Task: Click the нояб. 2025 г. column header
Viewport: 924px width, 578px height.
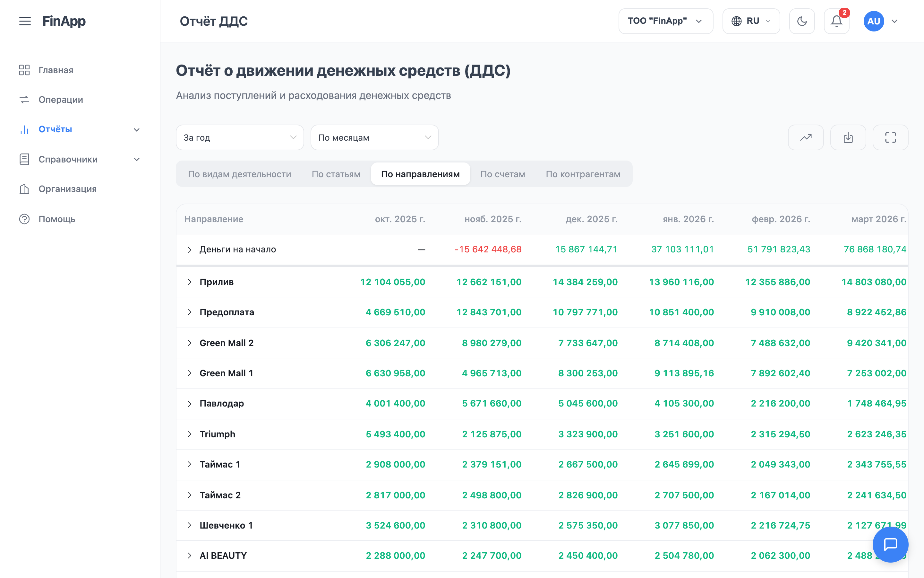Action: (492, 219)
